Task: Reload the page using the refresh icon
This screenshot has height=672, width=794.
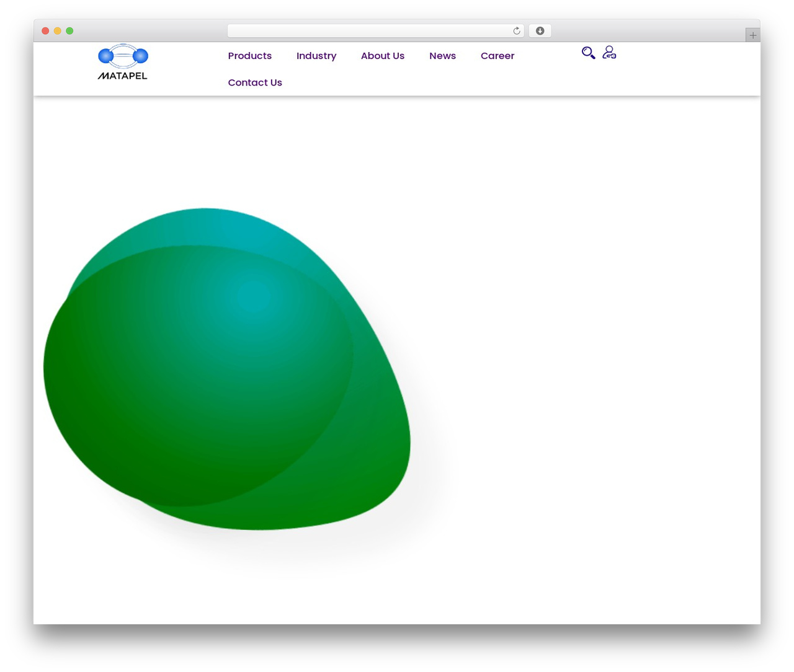Action: pyautogui.click(x=517, y=31)
